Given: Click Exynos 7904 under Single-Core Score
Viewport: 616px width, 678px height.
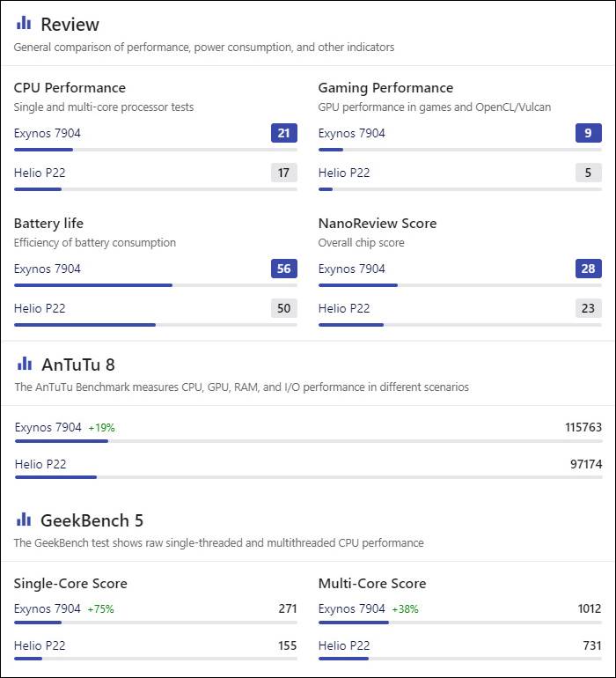Looking at the screenshot, I should tap(47, 608).
